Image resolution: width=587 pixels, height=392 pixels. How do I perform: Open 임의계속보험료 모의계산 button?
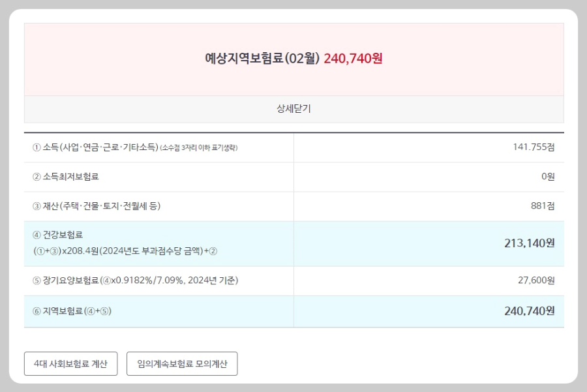tap(182, 363)
